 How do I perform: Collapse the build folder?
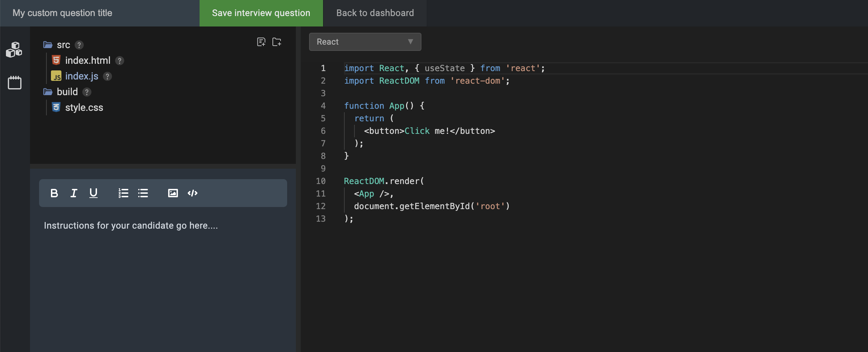48,92
